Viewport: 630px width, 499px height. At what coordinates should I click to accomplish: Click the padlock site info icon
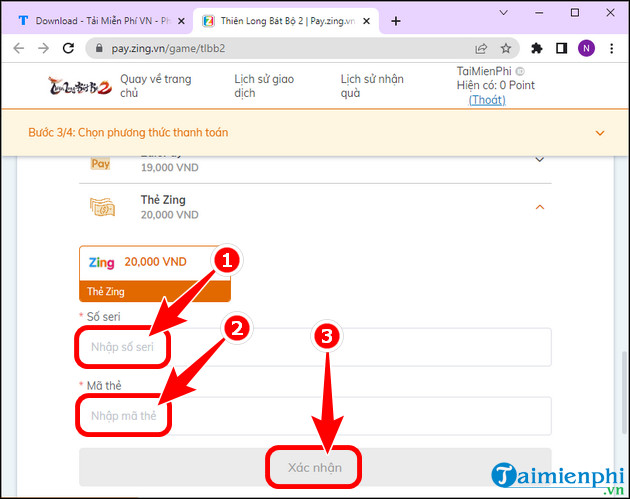point(99,48)
